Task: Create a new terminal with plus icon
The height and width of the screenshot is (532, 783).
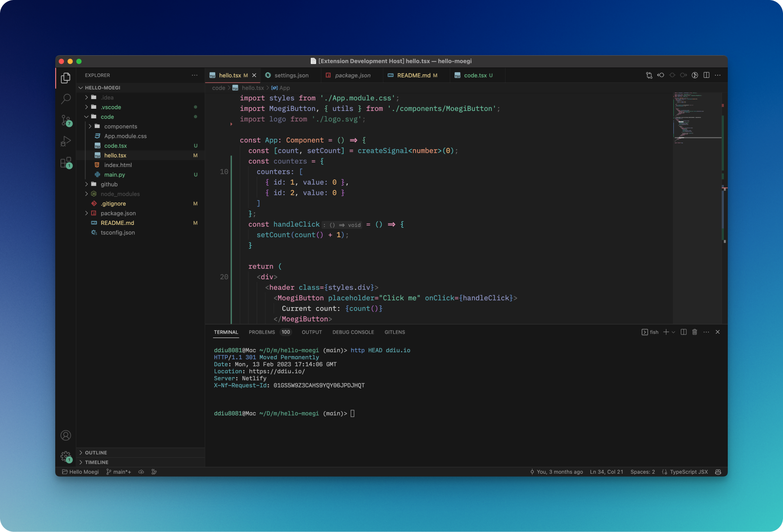Action: 666,332
